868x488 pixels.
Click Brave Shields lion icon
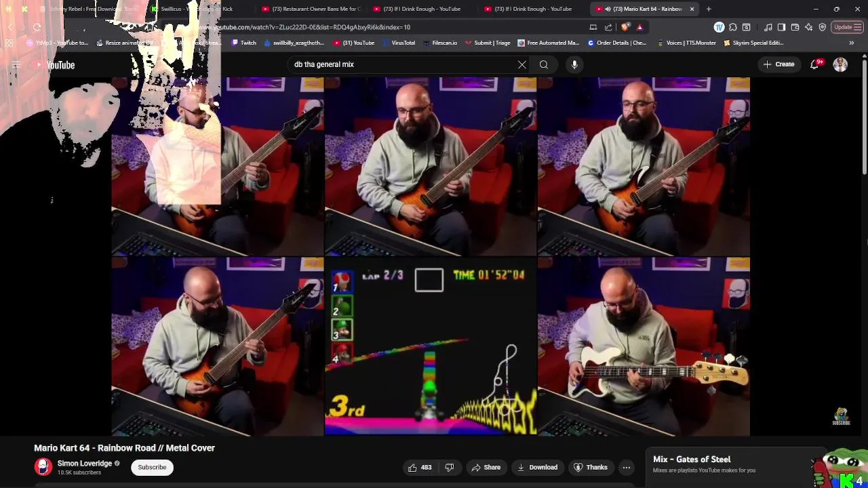point(625,27)
